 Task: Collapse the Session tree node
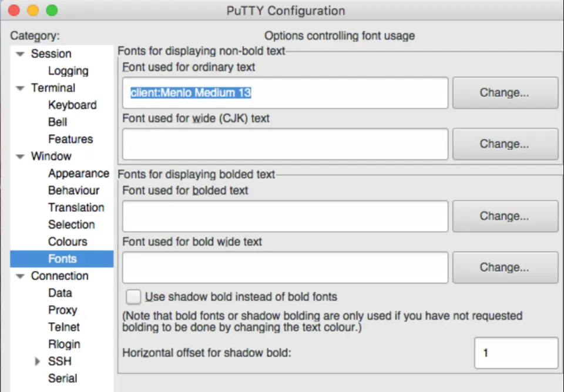[21, 54]
